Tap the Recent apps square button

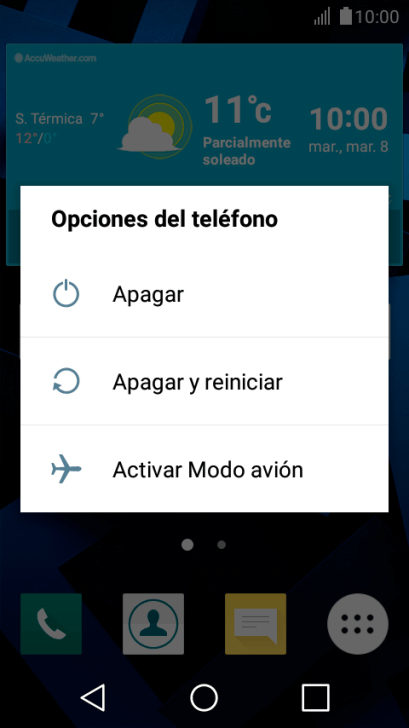coord(316,697)
